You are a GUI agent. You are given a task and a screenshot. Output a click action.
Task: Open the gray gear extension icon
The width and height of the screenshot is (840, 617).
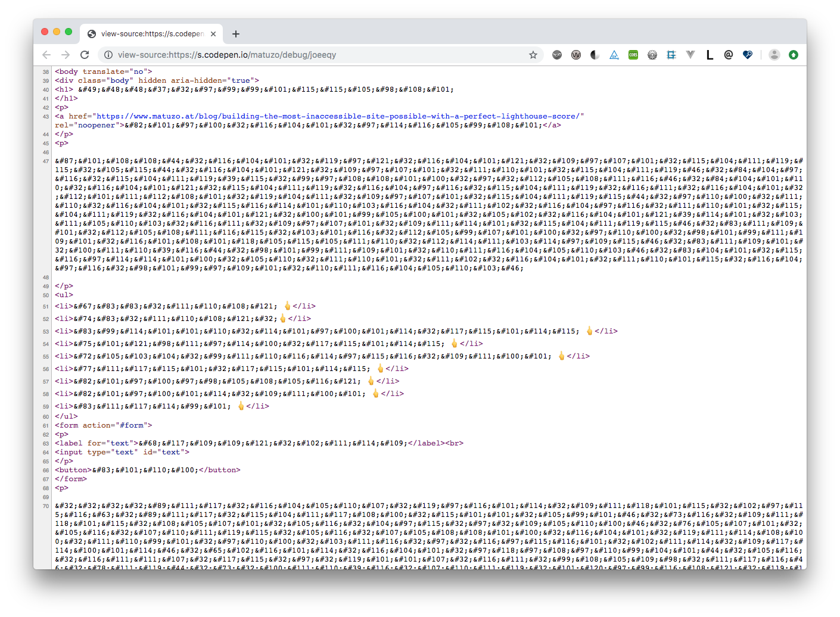pyautogui.click(x=652, y=55)
